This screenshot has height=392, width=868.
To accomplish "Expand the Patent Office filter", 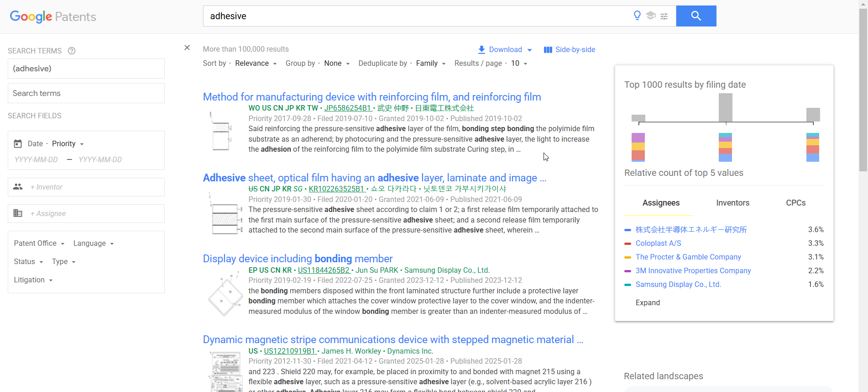I will click(x=39, y=243).
